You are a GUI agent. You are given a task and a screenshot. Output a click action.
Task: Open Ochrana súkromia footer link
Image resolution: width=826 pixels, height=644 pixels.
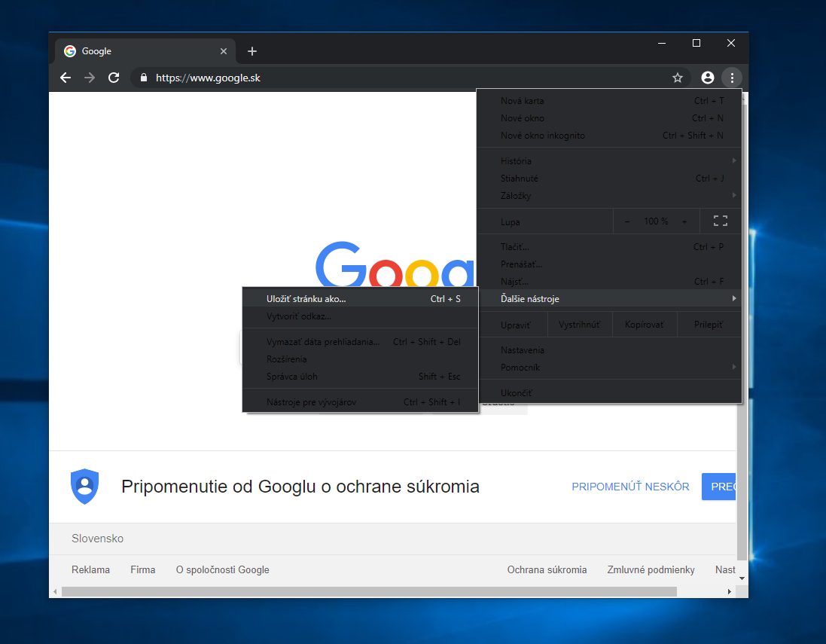(x=547, y=569)
